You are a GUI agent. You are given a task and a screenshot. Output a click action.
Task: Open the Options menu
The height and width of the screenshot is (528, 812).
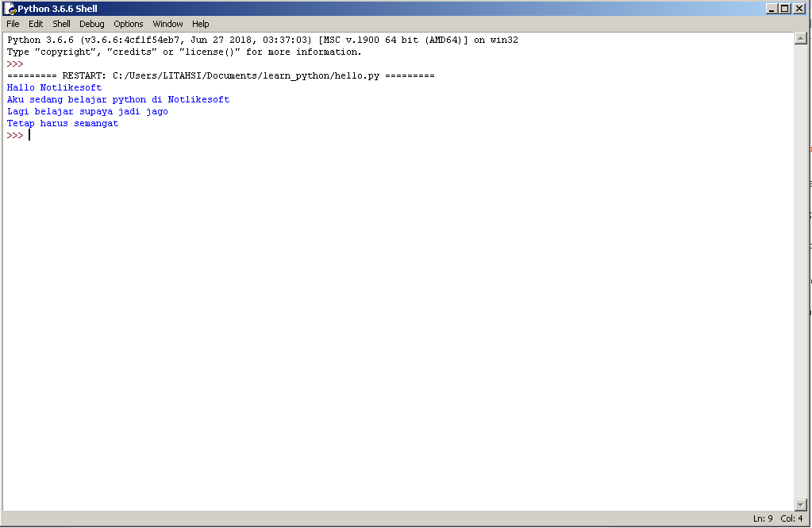pyautogui.click(x=129, y=24)
